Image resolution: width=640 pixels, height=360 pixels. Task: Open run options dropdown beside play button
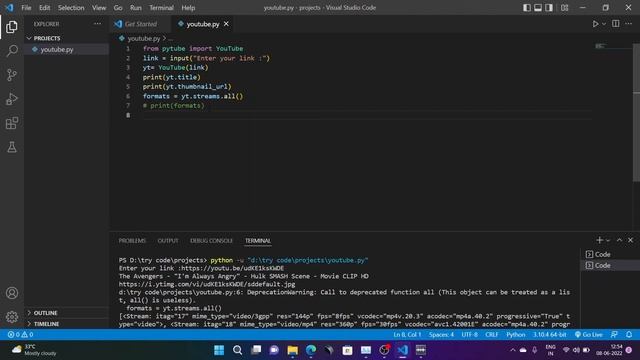(x=604, y=24)
